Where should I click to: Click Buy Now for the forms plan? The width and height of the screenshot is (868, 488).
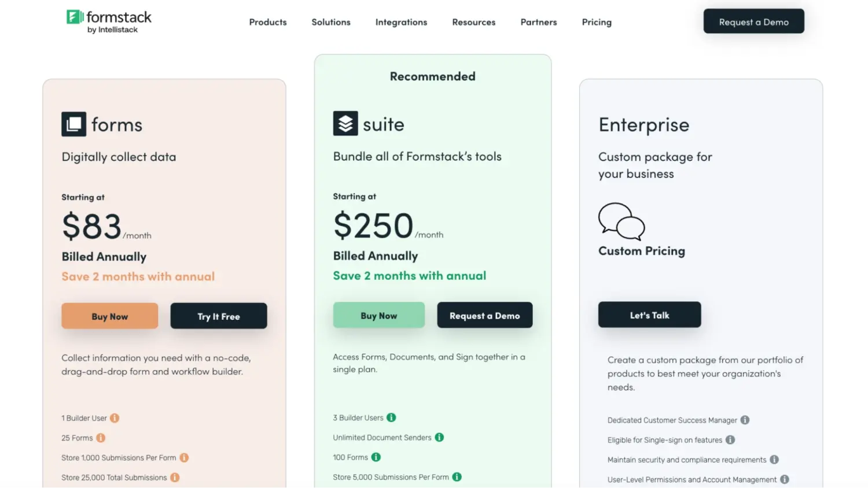109,316
